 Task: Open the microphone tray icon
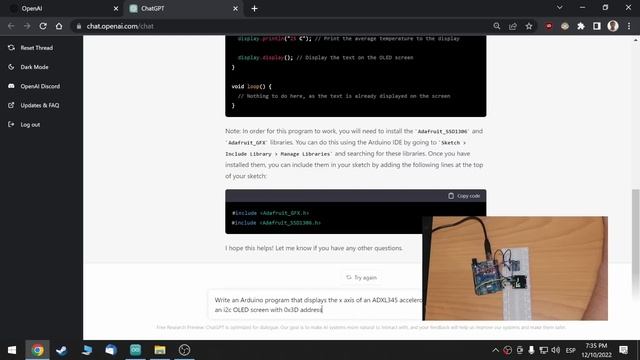tap(531, 350)
